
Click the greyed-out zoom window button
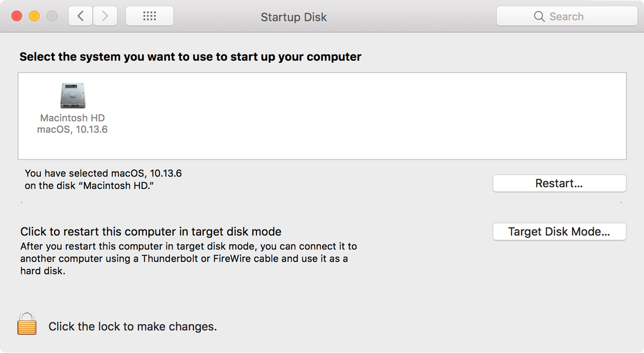(52, 16)
